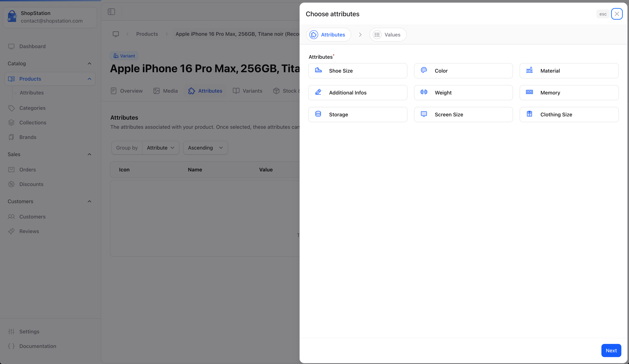Collapse the Customers section
The image size is (629, 364).
50,201
